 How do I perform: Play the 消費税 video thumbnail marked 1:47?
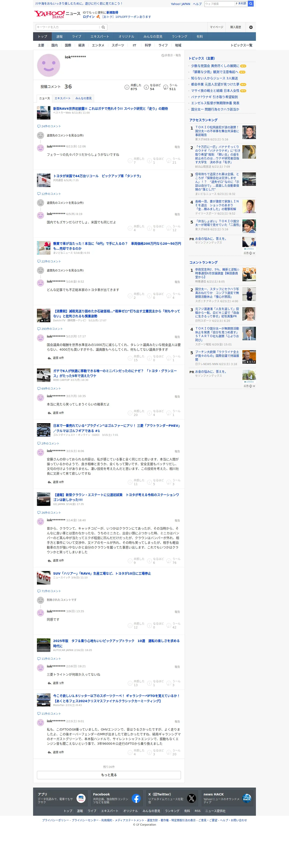pos(43,315)
